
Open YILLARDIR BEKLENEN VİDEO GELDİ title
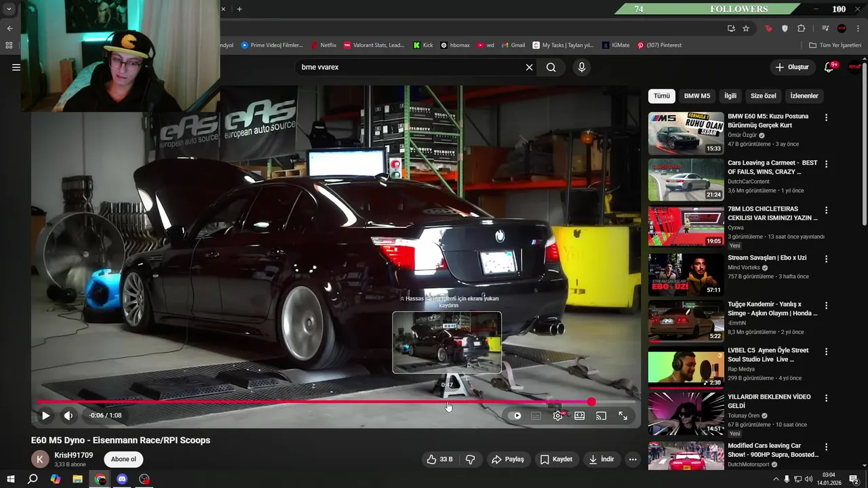(x=769, y=401)
